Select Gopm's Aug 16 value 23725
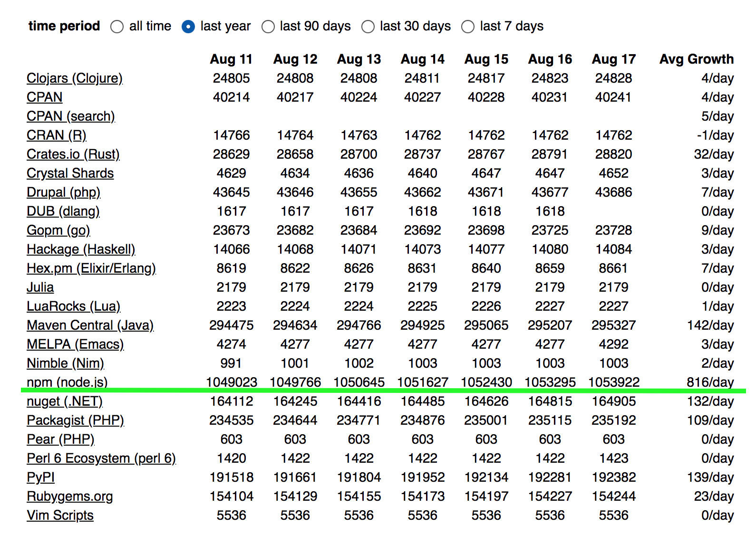The width and height of the screenshot is (756, 534). coord(550,230)
